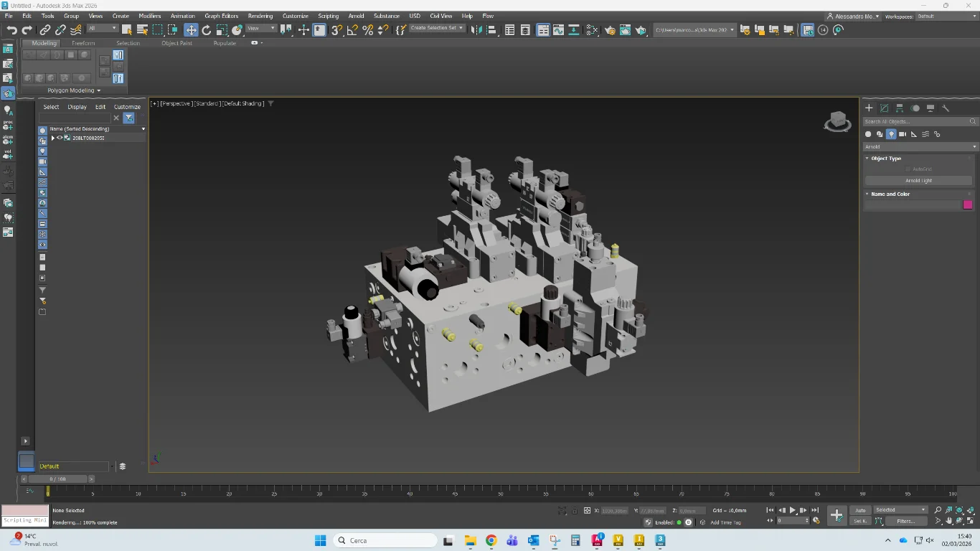The height and width of the screenshot is (551, 980).
Task: Open the Render Setup dialog icon
Action: (x=609, y=30)
